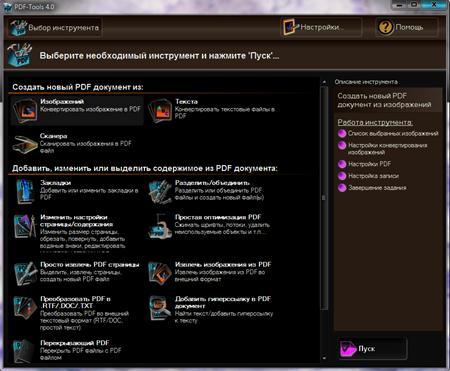Select Преобразовать PDF в RTF/DOC/TXT icon
Viewport: 450px width, 371px height.
pyautogui.click(x=25, y=308)
